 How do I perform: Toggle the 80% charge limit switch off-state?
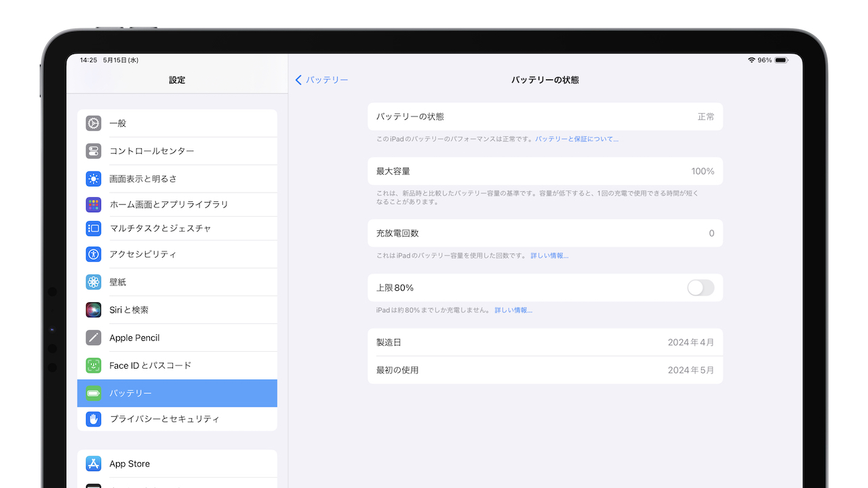(700, 287)
